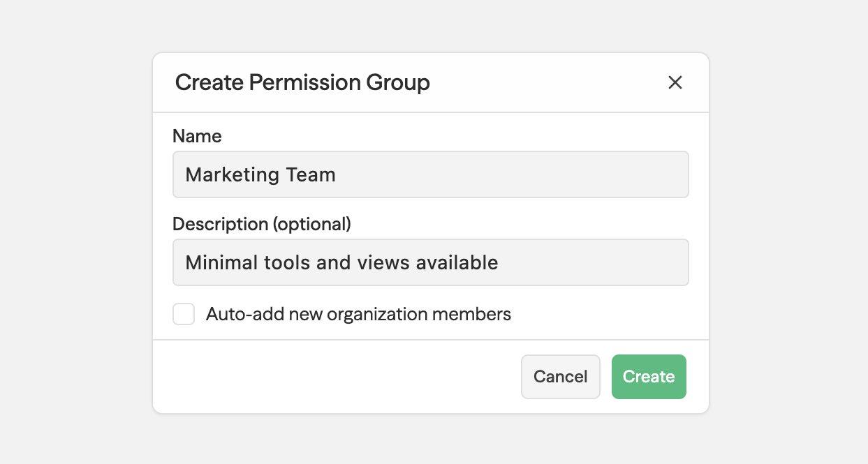Focus the Description input field

tap(430, 262)
